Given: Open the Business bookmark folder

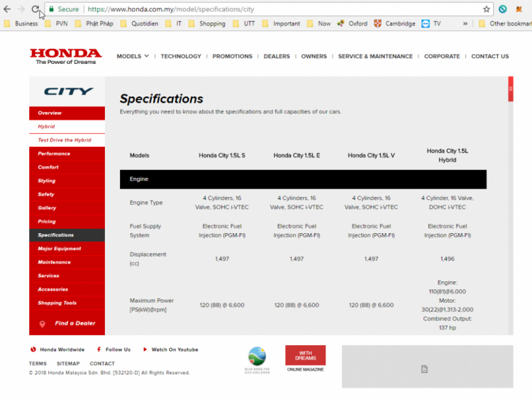Looking at the screenshot, I should [21, 23].
